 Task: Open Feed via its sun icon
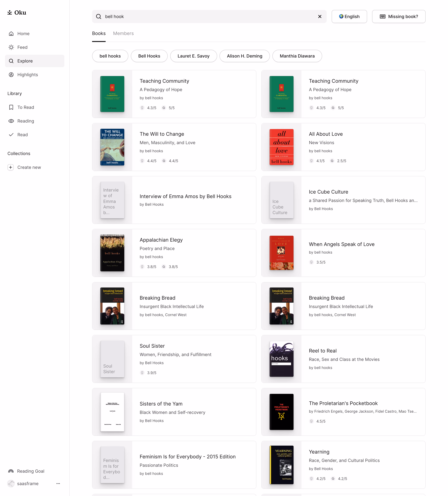tap(11, 47)
